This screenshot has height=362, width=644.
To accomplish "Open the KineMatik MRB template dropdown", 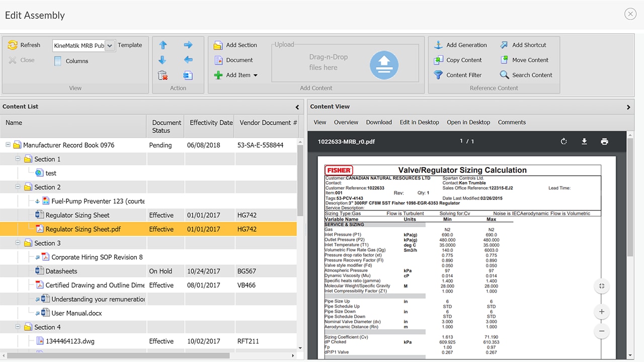I will point(110,45).
